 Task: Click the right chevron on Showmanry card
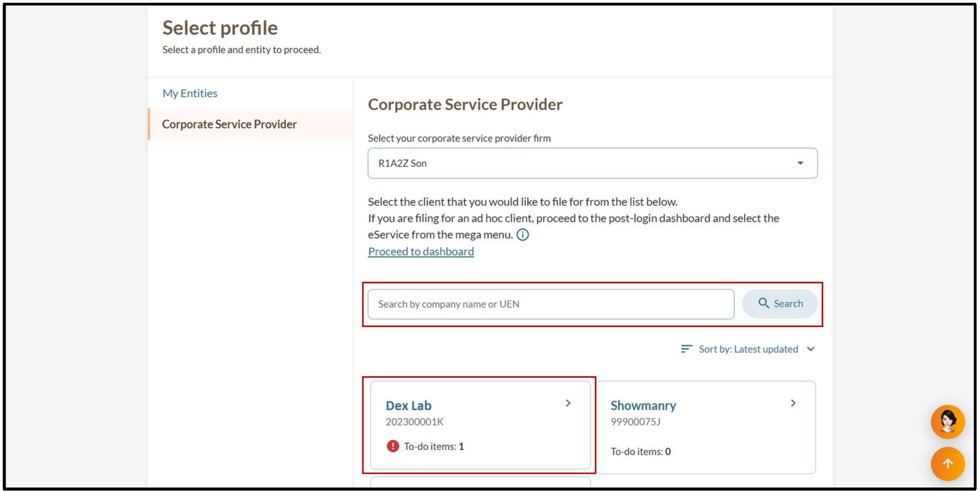[x=793, y=403]
